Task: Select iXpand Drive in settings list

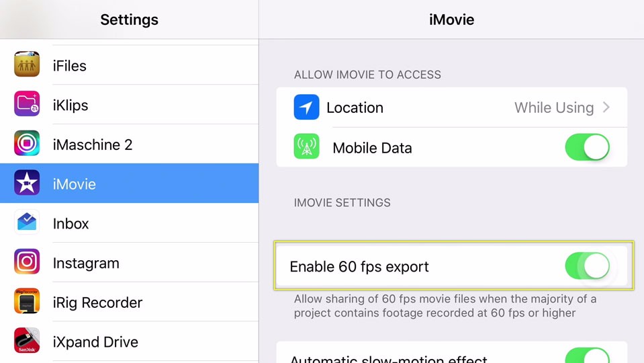Action: pyautogui.click(x=130, y=341)
